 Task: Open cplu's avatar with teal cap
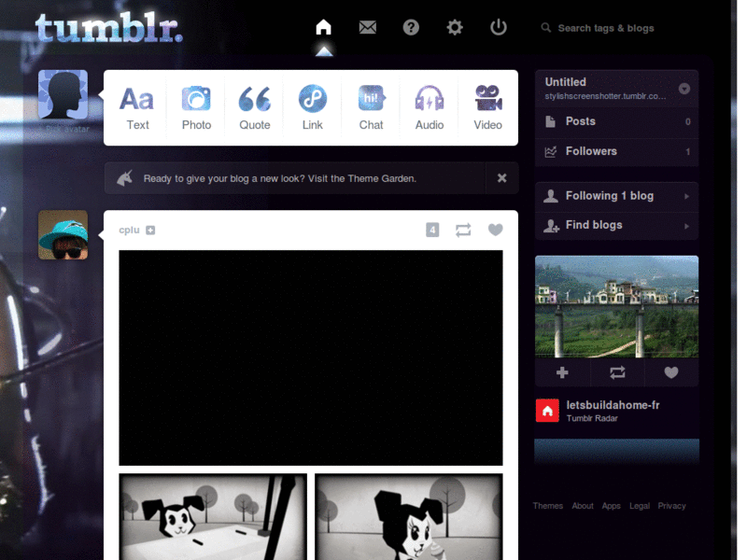[x=63, y=235]
